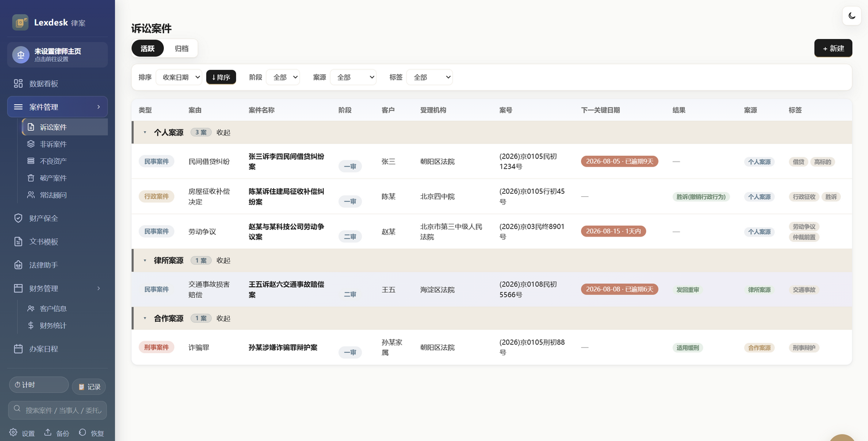Click 适用缓刑 result badge
The height and width of the screenshot is (441, 868).
[x=687, y=348]
